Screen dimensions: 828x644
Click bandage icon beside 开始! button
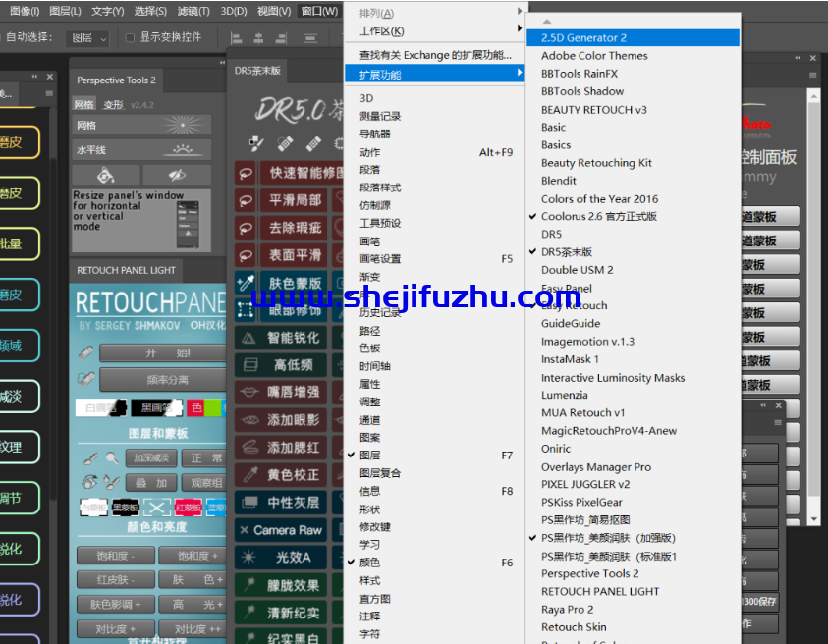click(85, 352)
